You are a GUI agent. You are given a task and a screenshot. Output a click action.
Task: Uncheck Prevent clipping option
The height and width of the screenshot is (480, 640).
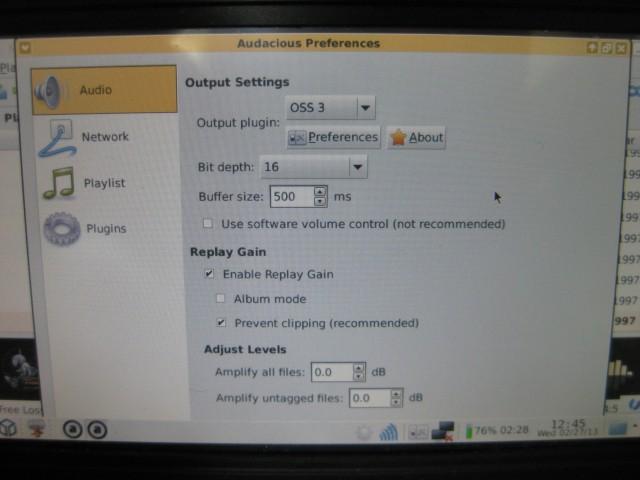point(221,323)
